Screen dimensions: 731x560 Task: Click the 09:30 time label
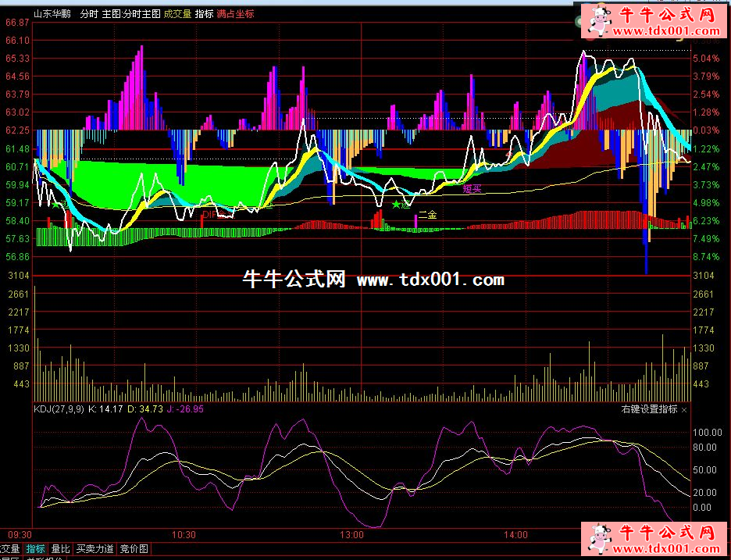pyautogui.click(x=20, y=535)
